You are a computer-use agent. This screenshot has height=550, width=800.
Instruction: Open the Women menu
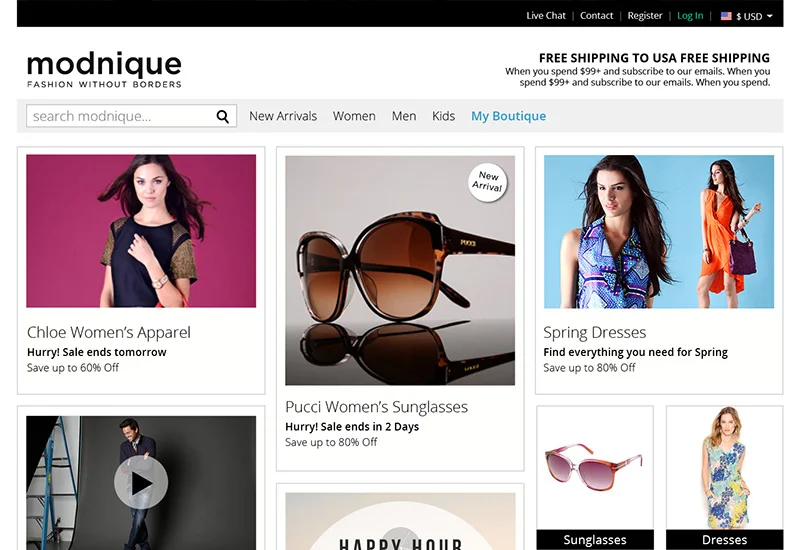coord(354,116)
